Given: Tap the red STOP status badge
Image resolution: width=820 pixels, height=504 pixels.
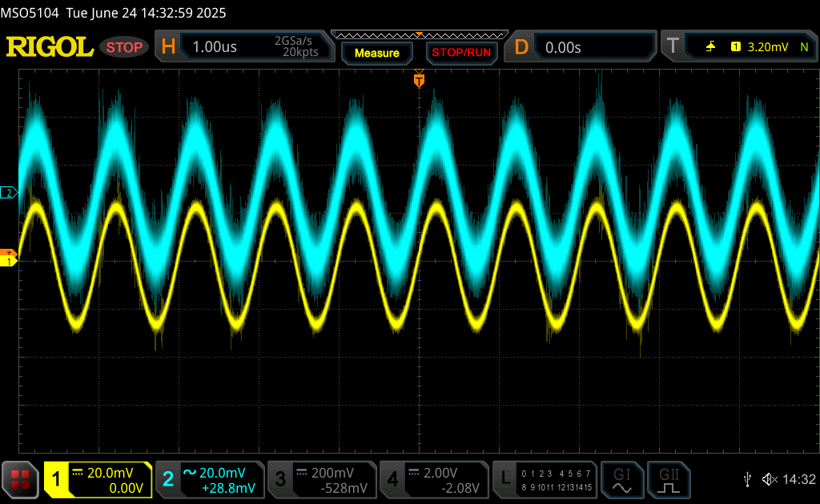Looking at the screenshot, I should point(125,47).
